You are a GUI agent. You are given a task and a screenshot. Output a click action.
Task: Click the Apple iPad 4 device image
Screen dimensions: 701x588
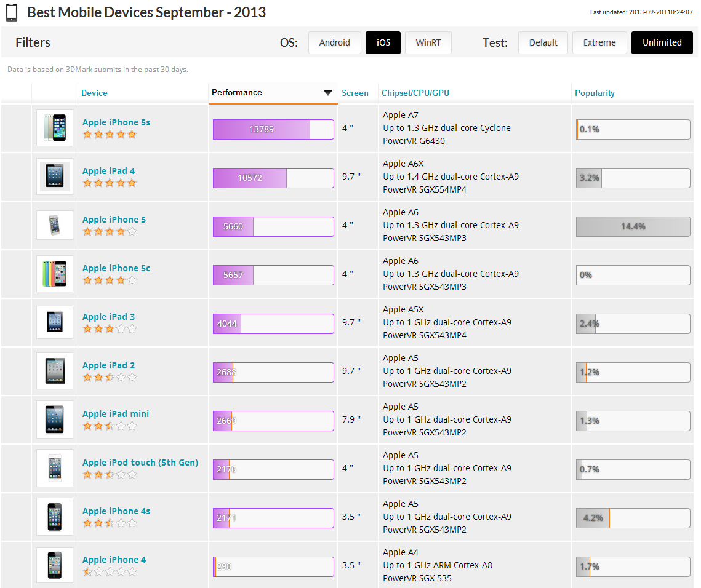55,177
